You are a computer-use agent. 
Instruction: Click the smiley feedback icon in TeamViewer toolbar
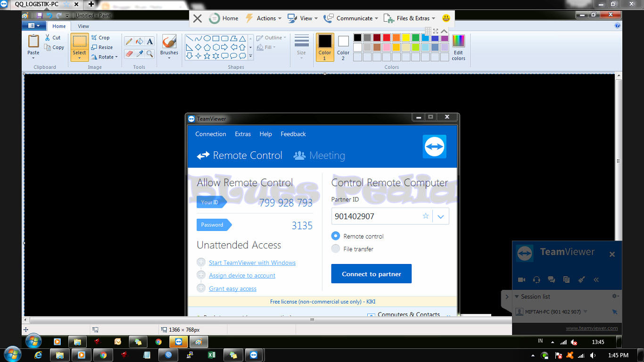point(446,18)
